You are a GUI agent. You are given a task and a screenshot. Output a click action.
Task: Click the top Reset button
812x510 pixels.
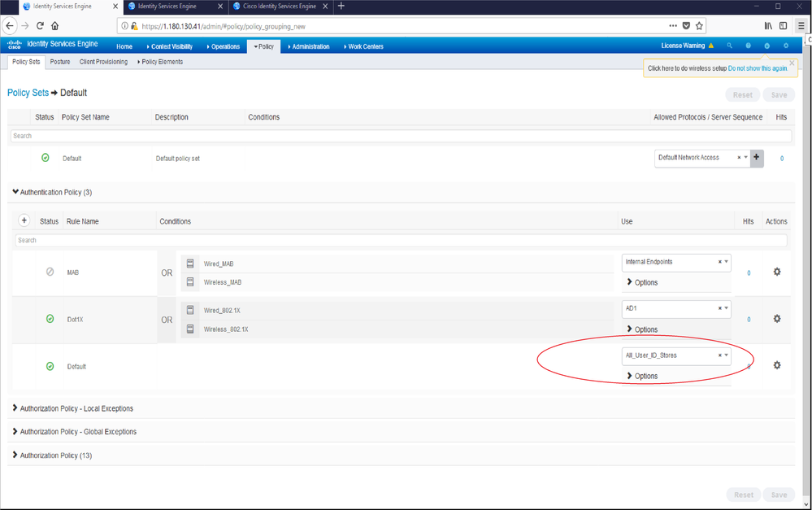coord(743,95)
